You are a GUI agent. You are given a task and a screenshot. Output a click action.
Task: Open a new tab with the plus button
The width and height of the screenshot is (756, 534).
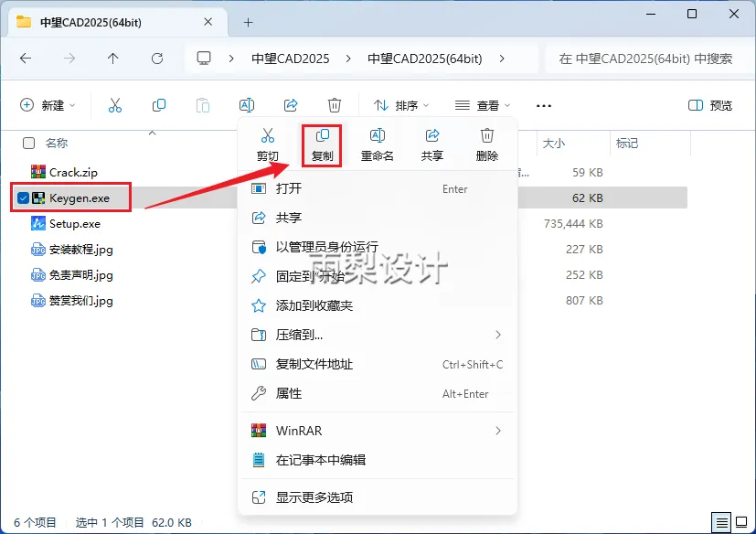point(248,22)
